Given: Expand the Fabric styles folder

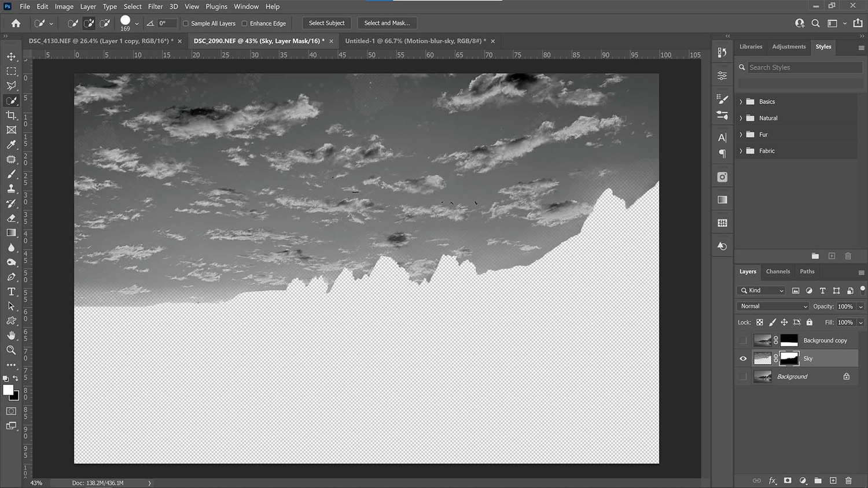Looking at the screenshot, I should [x=741, y=151].
